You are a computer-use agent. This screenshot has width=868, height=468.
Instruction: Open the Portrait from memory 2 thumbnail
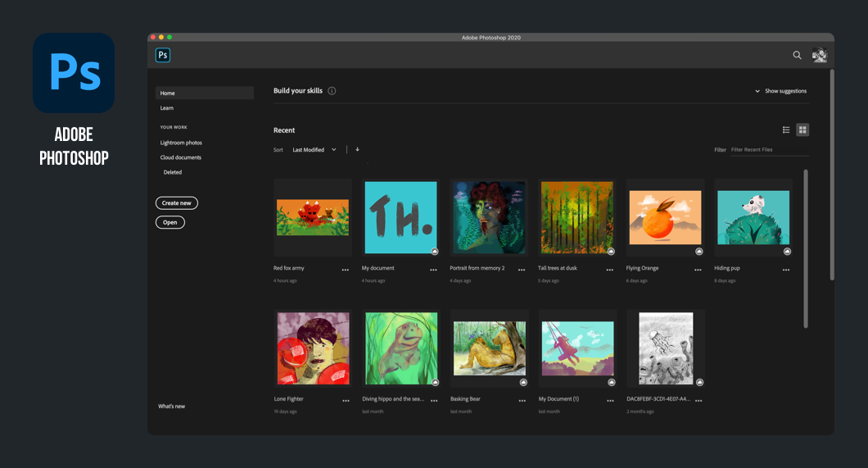[489, 218]
